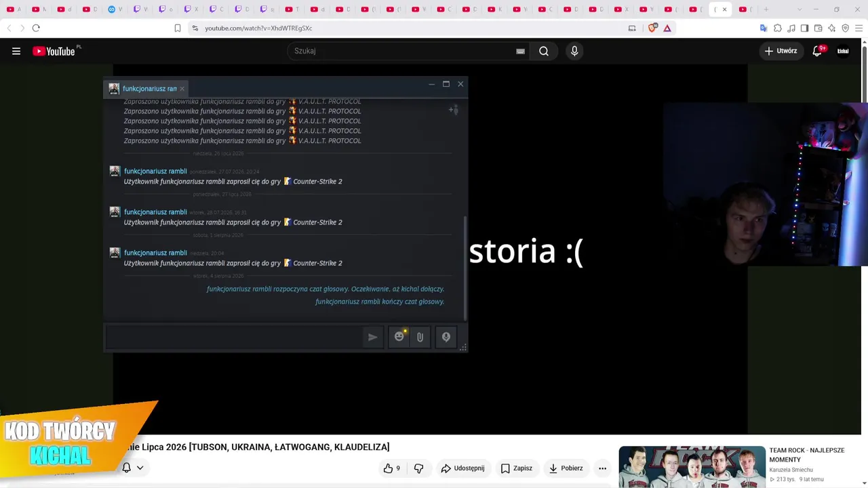Bookmark this page in the address bar
The height and width of the screenshot is (488, 868).
178,28
